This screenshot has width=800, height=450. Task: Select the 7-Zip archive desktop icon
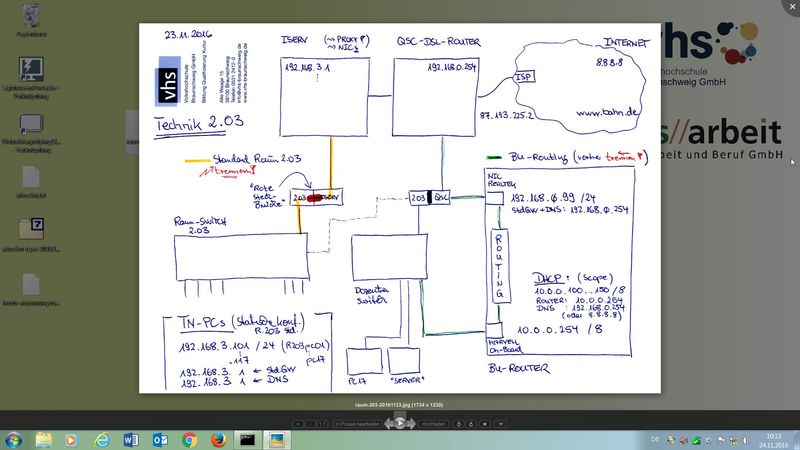(x=31, y=235)
